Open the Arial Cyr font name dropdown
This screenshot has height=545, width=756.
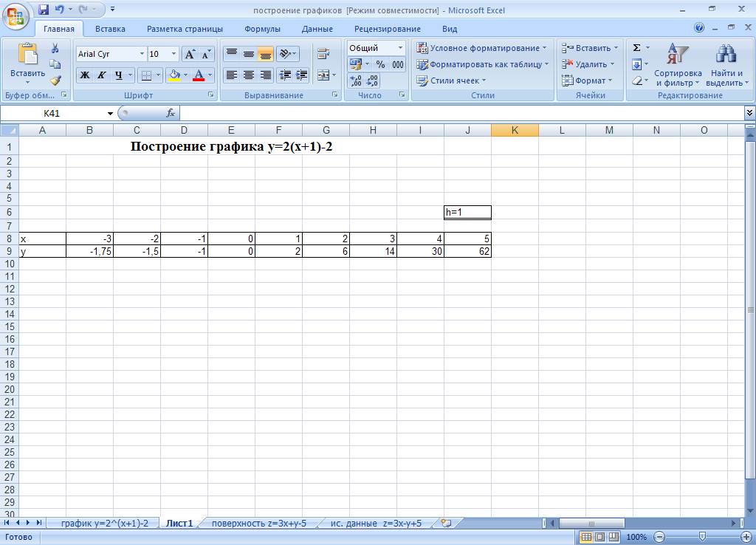coord(142,54)
